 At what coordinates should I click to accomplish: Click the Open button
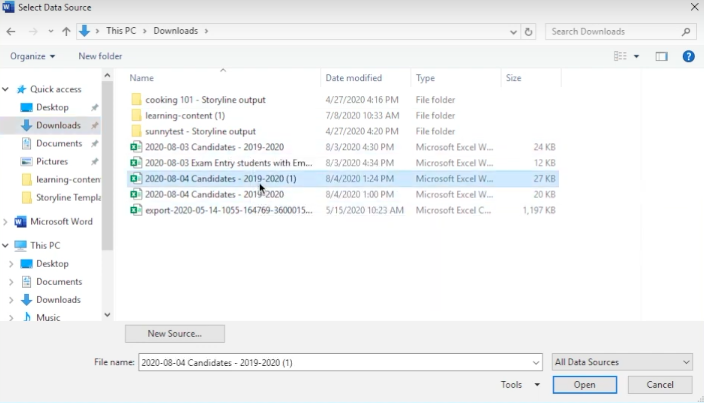[585, 385]
